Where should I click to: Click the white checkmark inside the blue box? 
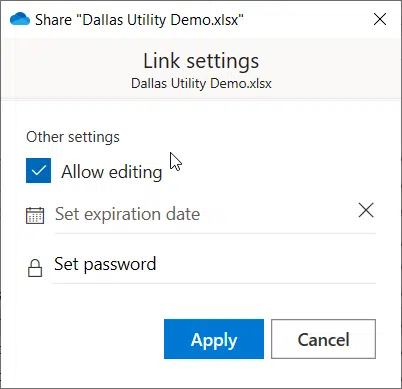point(39,171)
